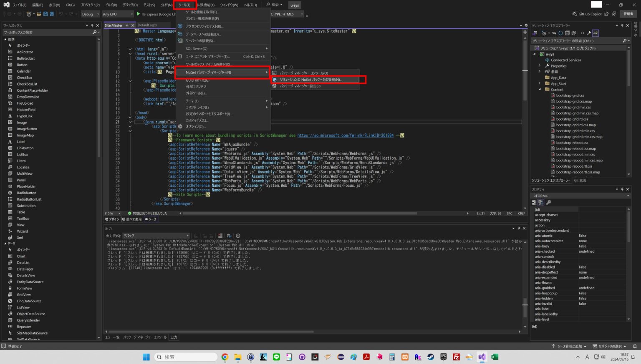Open the go.microsoft.com fwlink URL in the code
The height and width of the screenshot is (364, 641).
tap(346, 135)
